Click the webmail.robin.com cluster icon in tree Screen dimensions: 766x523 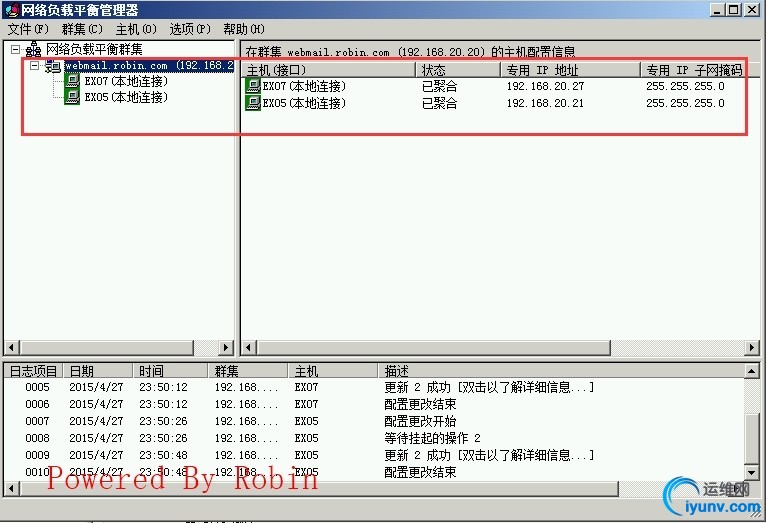(x=53, y=66)
